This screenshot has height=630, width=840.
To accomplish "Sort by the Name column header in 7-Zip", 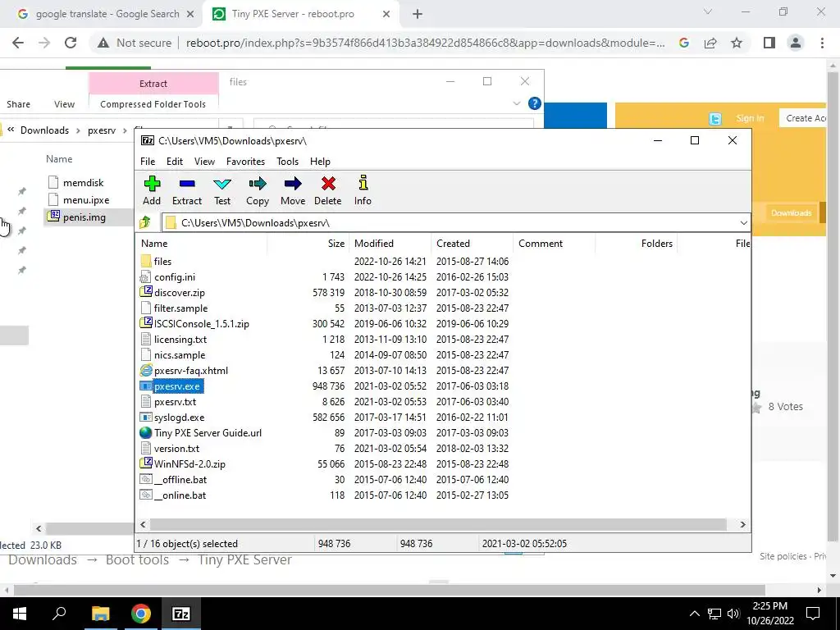I will tap(202, 243).
